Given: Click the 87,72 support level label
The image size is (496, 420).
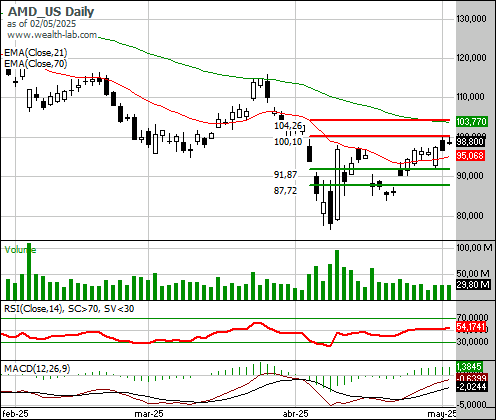Looking at the screenshot, I should coord(285,191).
